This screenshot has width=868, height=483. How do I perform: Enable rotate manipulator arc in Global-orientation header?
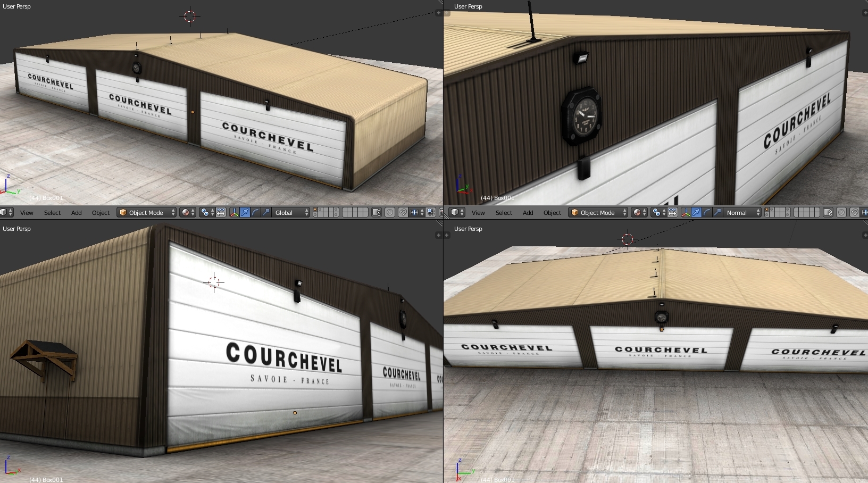[x=255, y=212]
